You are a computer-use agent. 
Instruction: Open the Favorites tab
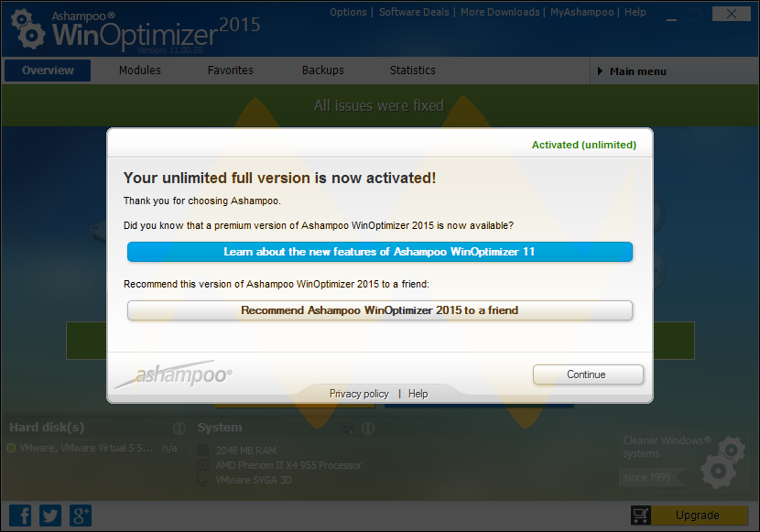230,71
